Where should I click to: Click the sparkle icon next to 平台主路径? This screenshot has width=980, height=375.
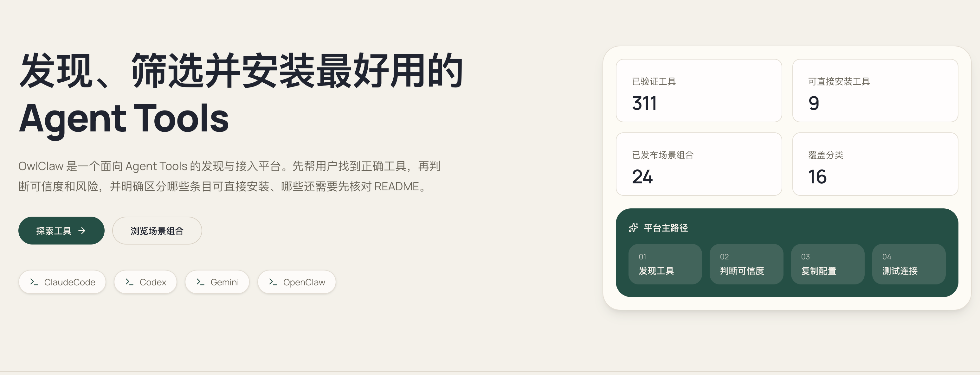(x=634, y=227)
